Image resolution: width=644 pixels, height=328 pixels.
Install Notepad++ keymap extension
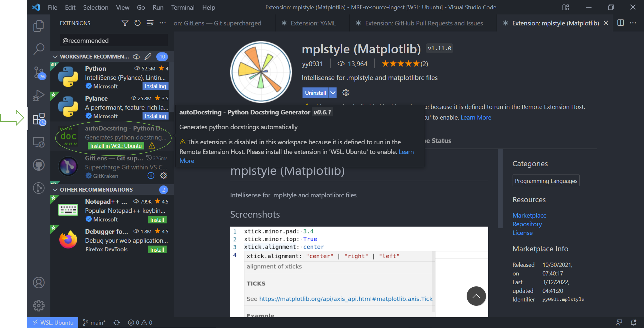(x=157, y=220)
